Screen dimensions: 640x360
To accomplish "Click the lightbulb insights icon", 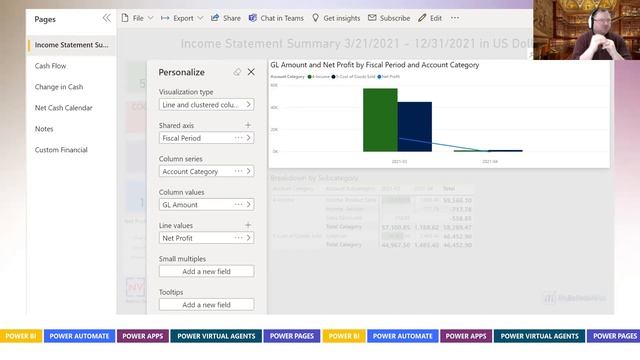I will pos(316,18).
